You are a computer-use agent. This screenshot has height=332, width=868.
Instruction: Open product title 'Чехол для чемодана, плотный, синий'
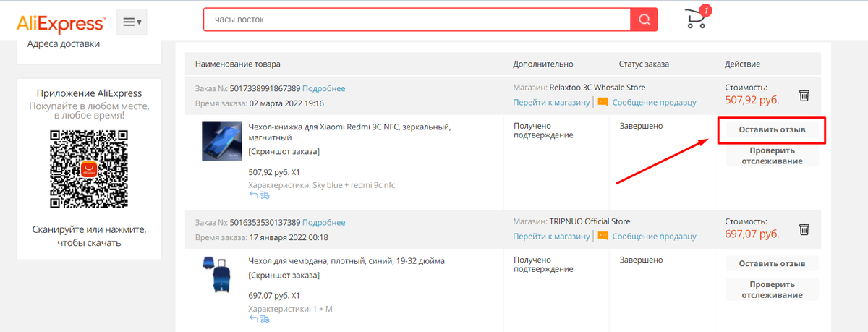(346, 260)
